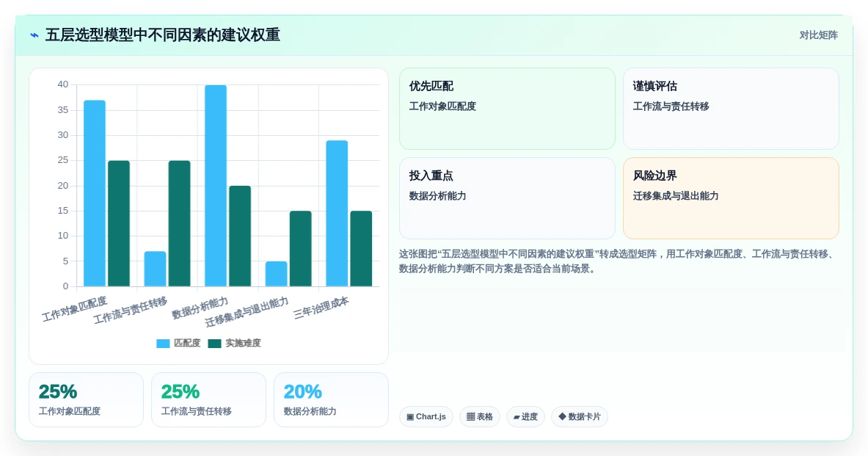The image size is (868, 456).
Task: Open the 风险边界 matrix card
Action: tap(731, 198)
